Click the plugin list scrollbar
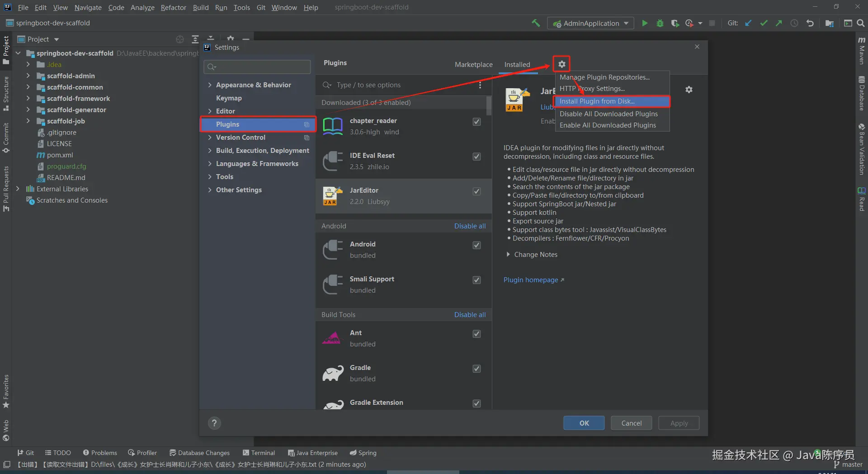 (x=489, y=105)
